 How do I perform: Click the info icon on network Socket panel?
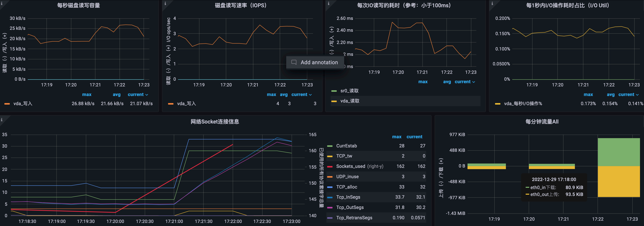click(x=2, y=120)
